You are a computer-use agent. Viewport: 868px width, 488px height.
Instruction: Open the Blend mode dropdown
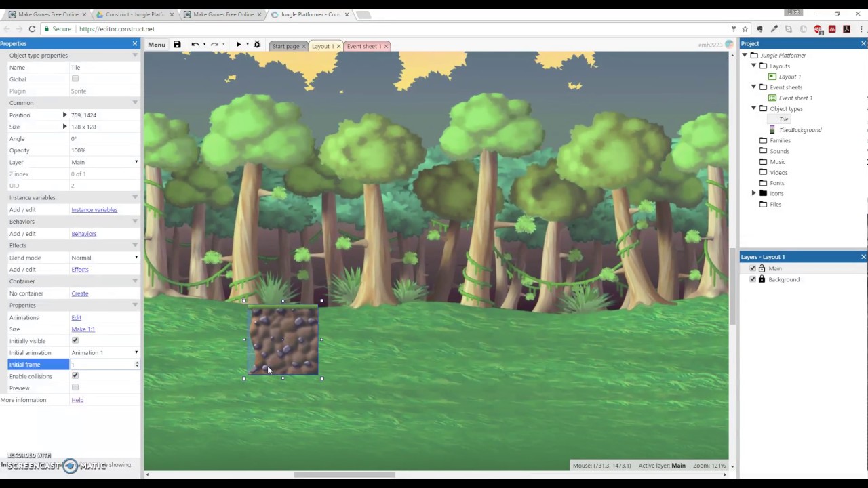tap(104, 258)
